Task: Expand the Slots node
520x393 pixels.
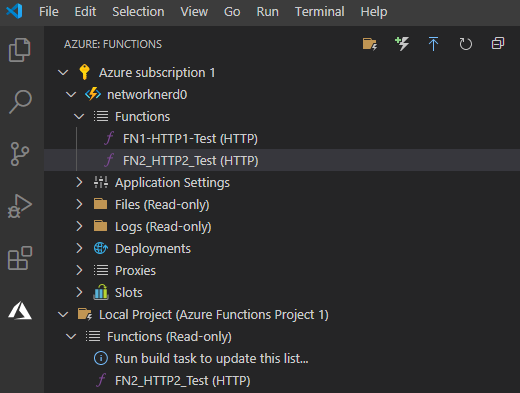Action: click(79, 292)
